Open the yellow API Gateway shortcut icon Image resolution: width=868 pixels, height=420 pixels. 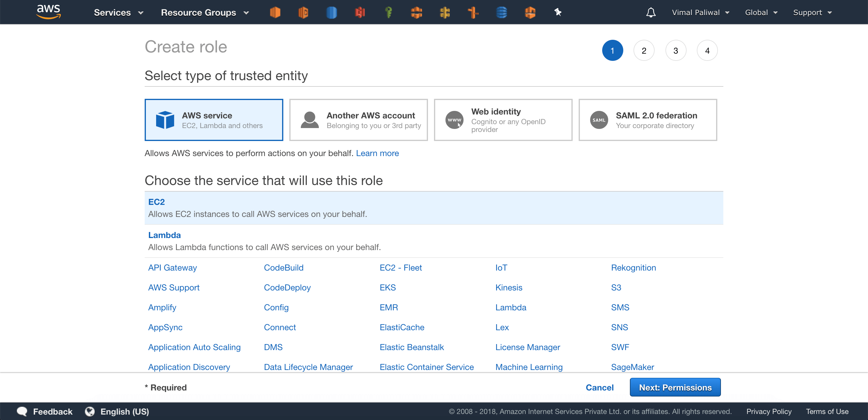(445, 12)
